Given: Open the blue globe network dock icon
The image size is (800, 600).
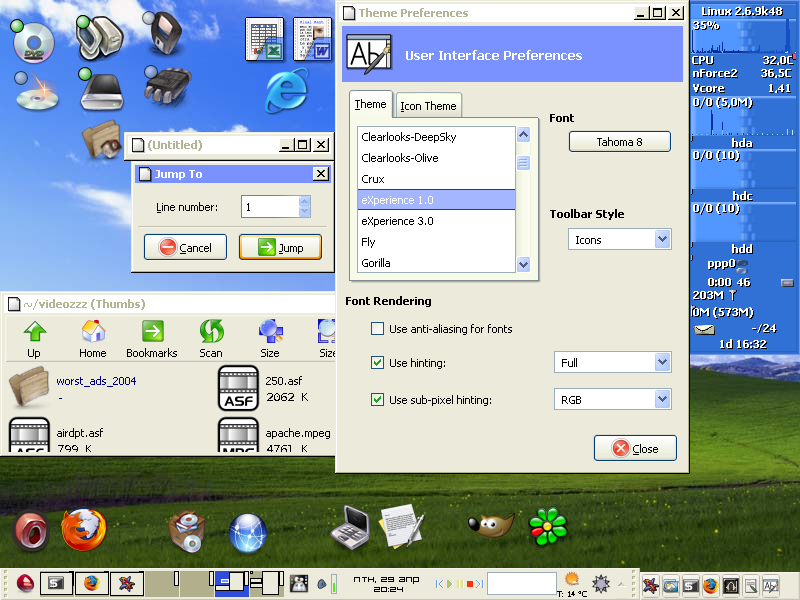Looking at the screenshot, I should [247, 533].
